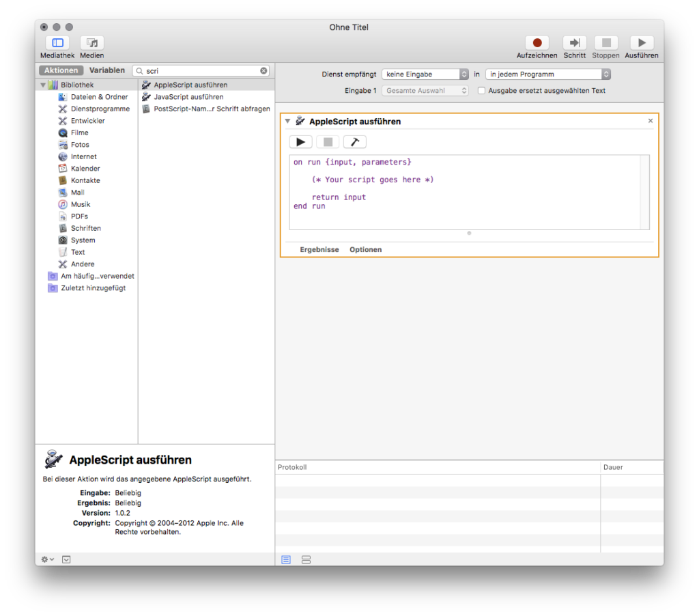Remove the AppleScript ausführen action
699x616 pixels.
pyautogui.click(x=651, y=121)
